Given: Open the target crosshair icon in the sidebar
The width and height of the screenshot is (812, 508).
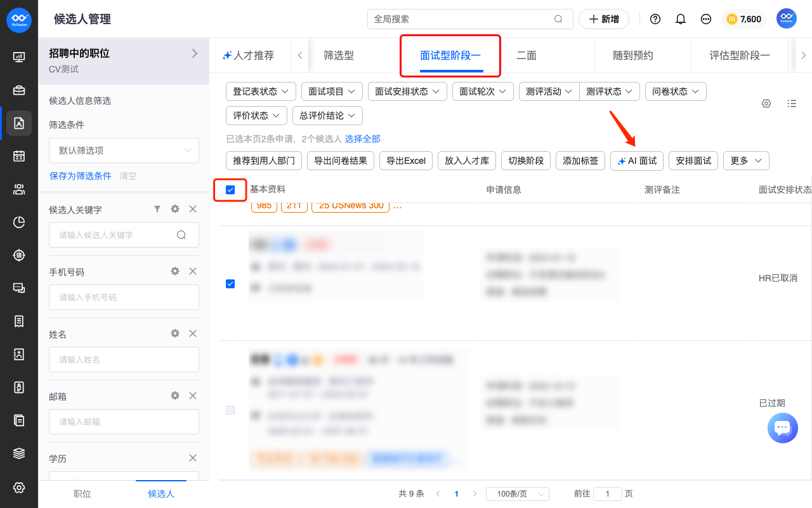Looking at the screenshot, I should 19,255.
